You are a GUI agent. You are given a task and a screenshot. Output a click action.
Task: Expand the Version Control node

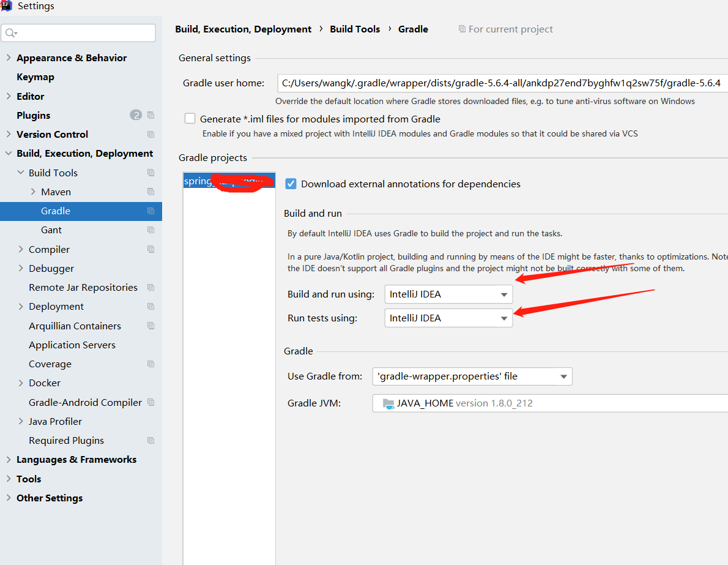[x=9, y=134]
